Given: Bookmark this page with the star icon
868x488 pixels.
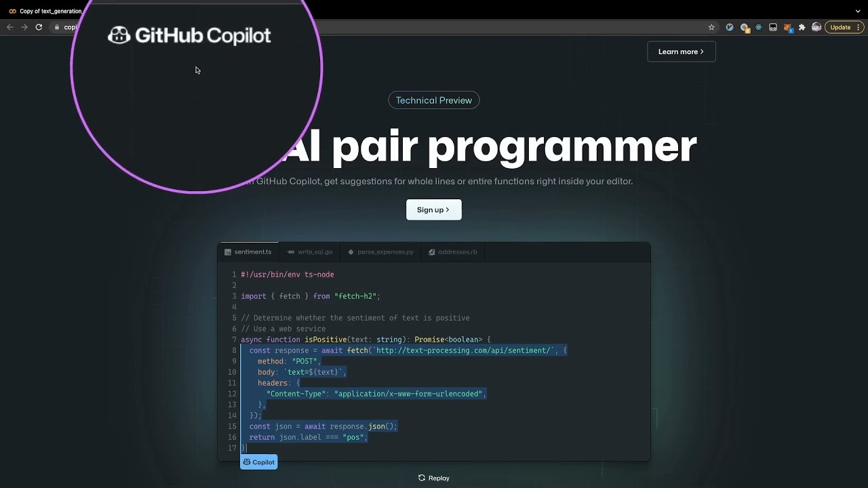Looking at the screenshot, I should point(711,27).
